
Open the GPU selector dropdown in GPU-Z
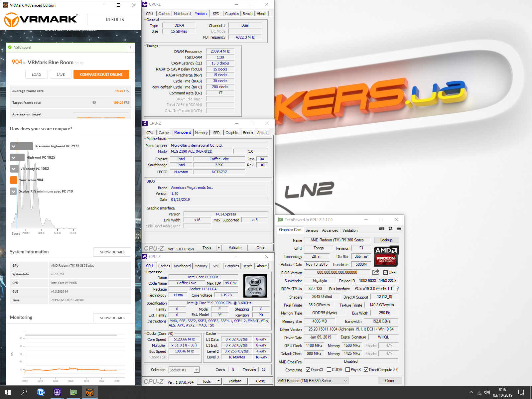313,380
